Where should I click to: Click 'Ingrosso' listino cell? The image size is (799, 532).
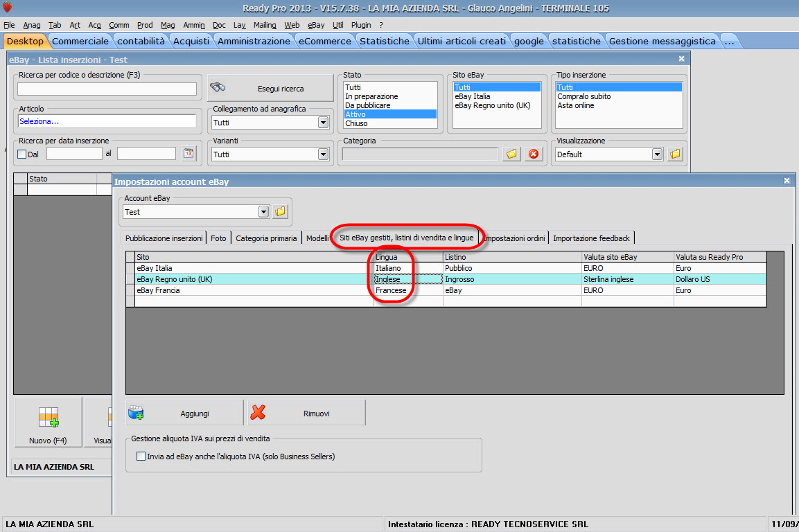point(512,279)
